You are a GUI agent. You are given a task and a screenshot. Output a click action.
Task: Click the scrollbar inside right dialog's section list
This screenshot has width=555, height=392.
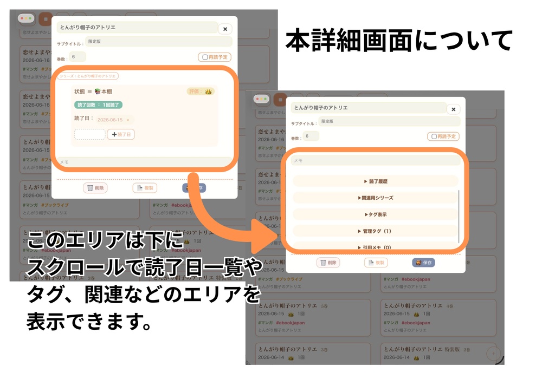click(459, 217)
